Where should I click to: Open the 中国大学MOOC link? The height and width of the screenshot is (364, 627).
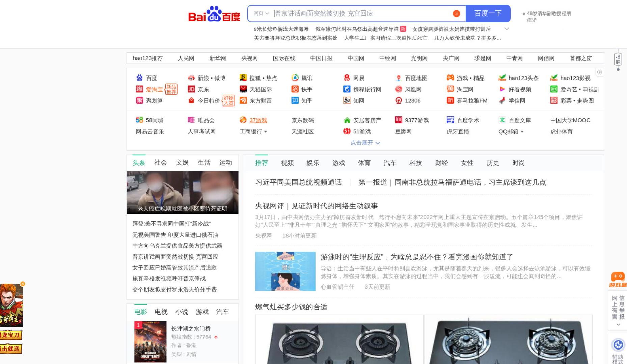click(570, 120)
